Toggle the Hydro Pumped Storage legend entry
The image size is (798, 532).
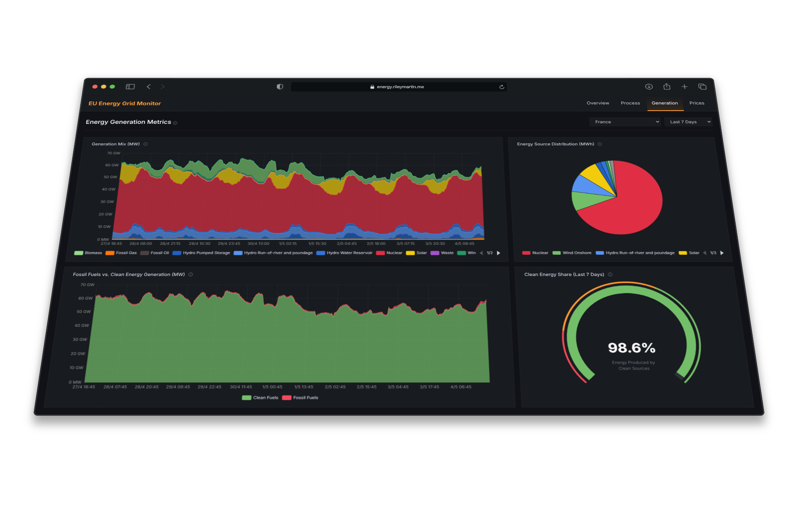pyautogui.click(x=202, y=253)
